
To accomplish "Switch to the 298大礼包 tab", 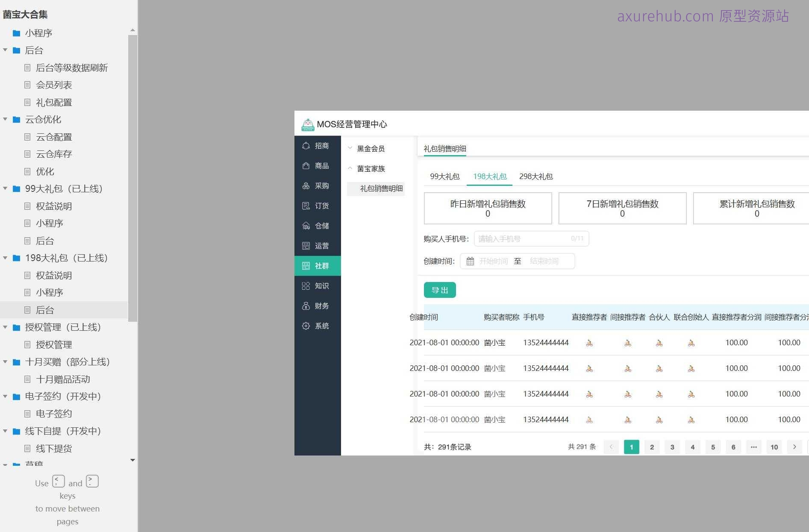I will pyautogui.click(x=535, y=176).
